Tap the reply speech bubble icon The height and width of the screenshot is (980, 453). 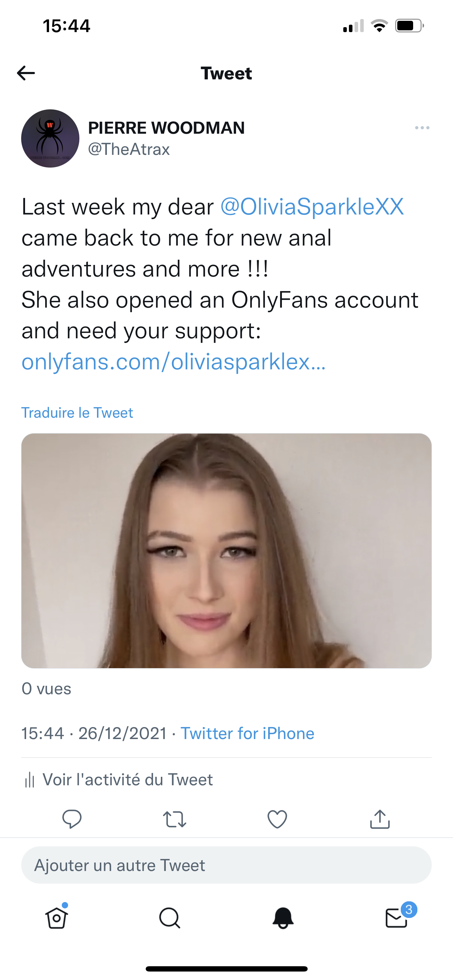72,819
